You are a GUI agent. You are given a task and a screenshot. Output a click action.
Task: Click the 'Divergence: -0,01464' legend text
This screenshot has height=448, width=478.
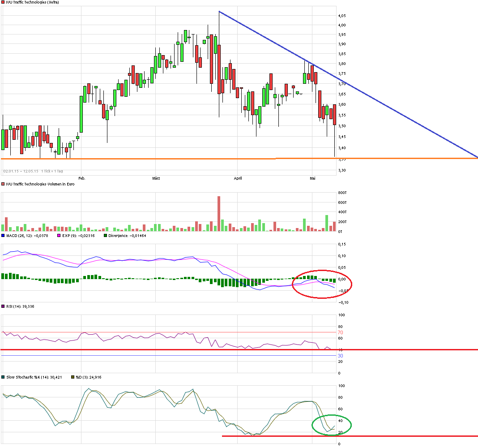click(127, 236)
